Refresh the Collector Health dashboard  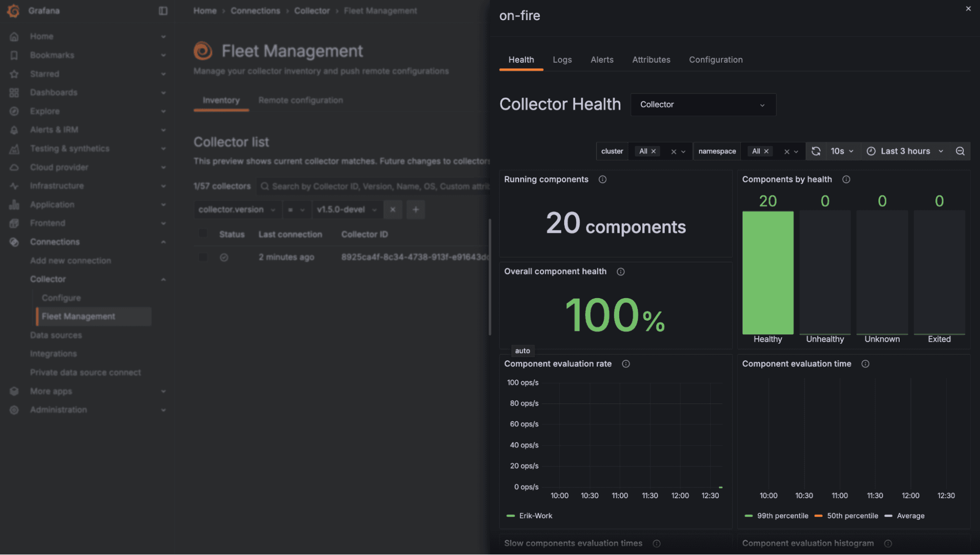[816, 151]
